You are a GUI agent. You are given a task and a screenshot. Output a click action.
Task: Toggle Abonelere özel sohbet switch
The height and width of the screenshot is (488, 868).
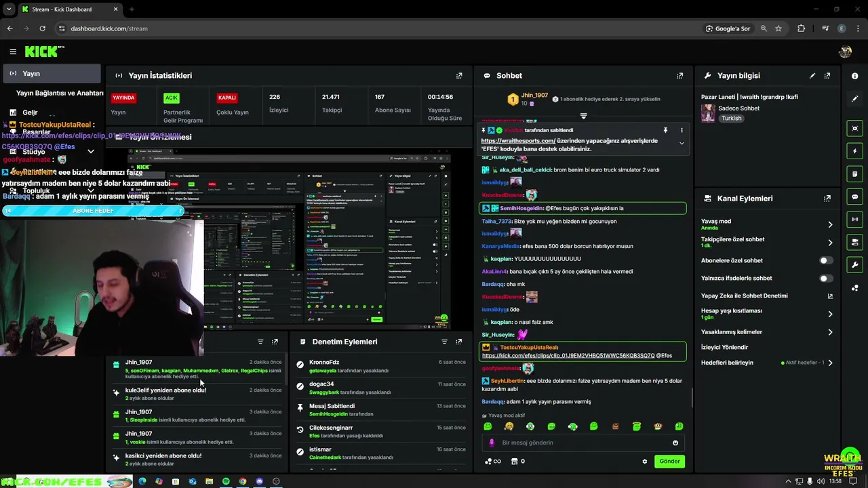click(x=825, y=260)
